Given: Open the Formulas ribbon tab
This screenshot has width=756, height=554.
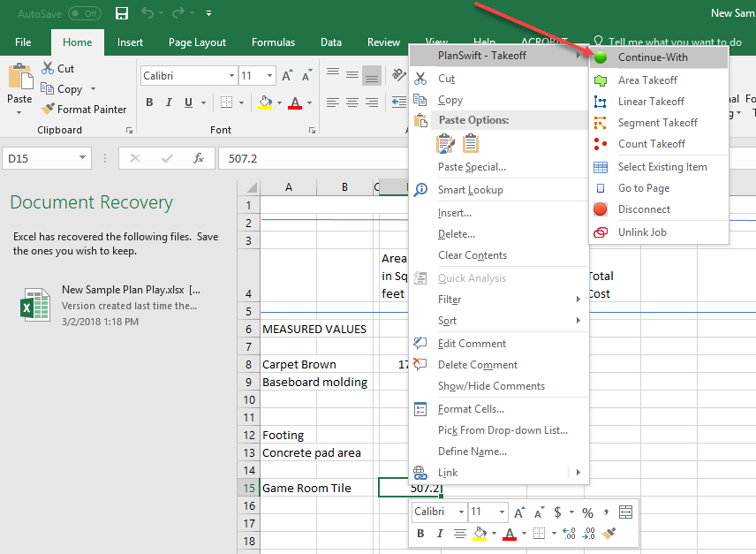Looking at the screenshot, I should click(273, 42).
